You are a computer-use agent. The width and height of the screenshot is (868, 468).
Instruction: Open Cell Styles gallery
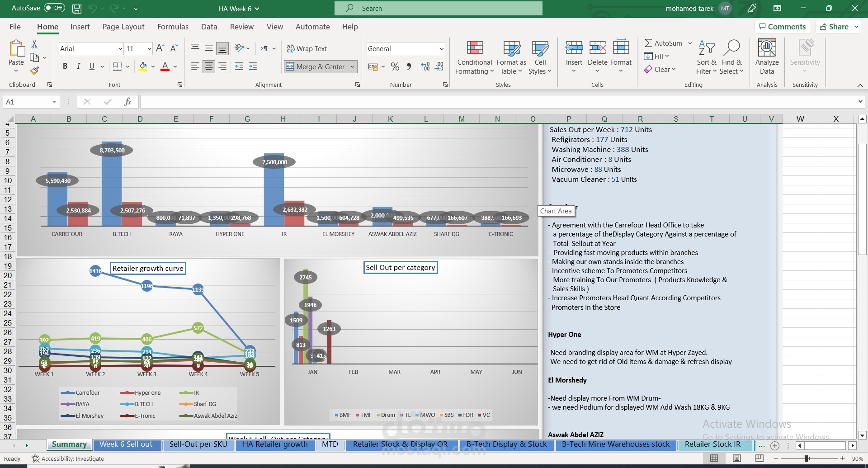coord(540,57)
